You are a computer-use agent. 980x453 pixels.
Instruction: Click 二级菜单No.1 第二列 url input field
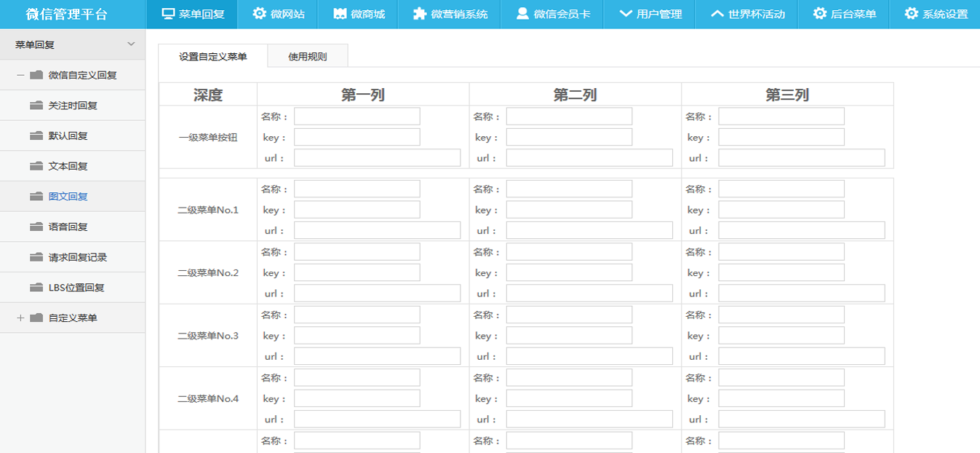[x=589, y=231]
